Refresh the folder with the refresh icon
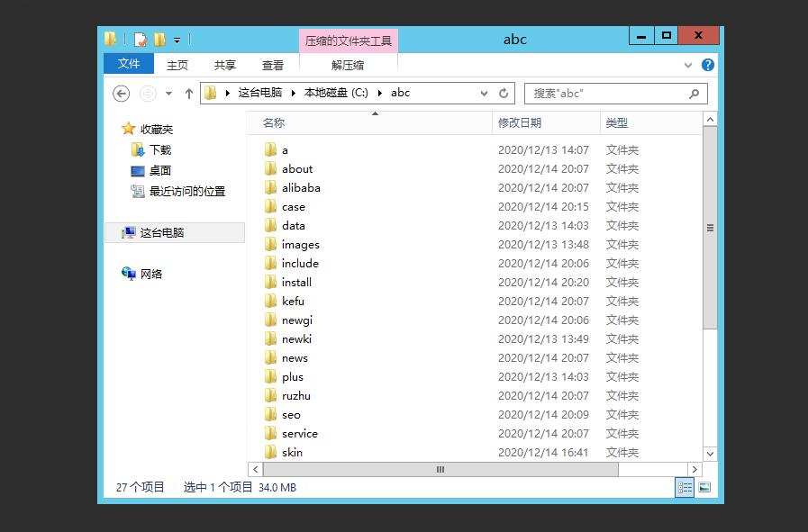 [501, 93]
